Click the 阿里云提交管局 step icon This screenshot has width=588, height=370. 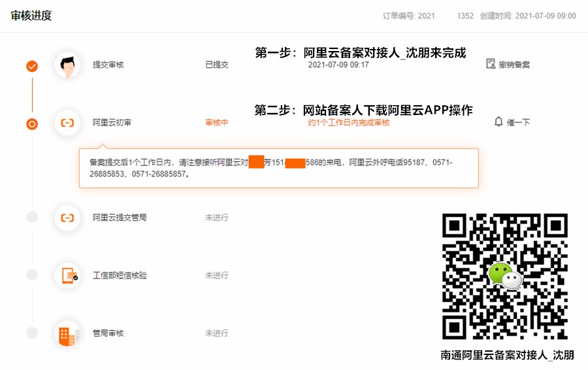pyautogui.click(x=67, y=217)
